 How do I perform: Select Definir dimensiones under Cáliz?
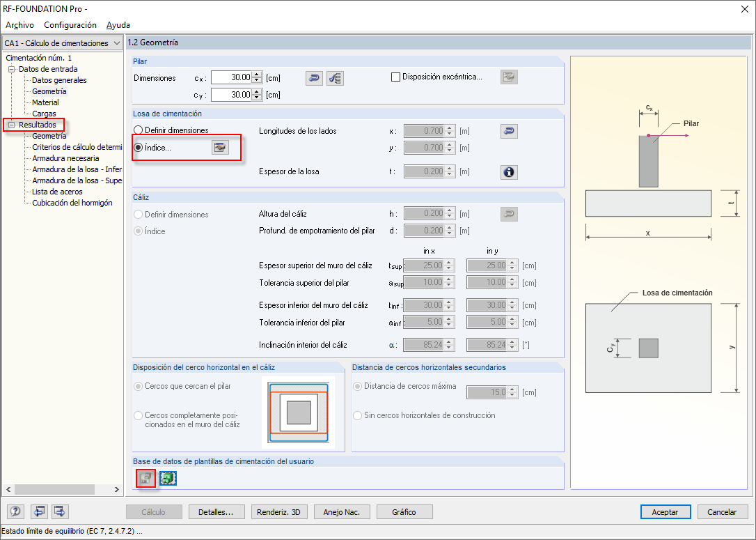[139, 215]
